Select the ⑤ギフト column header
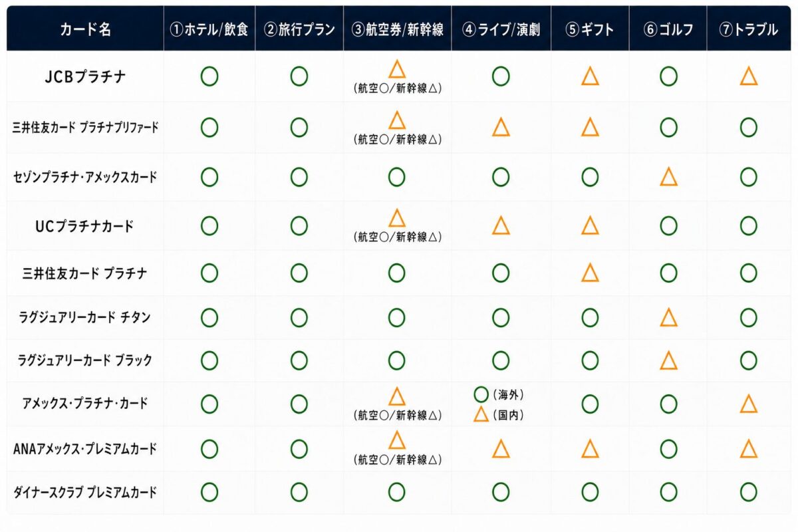This screenshot has width=798, height=532. [590, 30]
